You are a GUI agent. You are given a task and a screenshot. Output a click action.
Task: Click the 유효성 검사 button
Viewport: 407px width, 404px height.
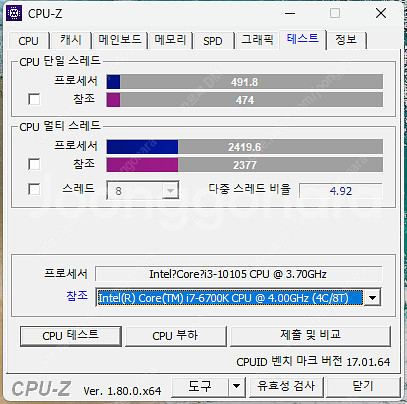[286, 387]
